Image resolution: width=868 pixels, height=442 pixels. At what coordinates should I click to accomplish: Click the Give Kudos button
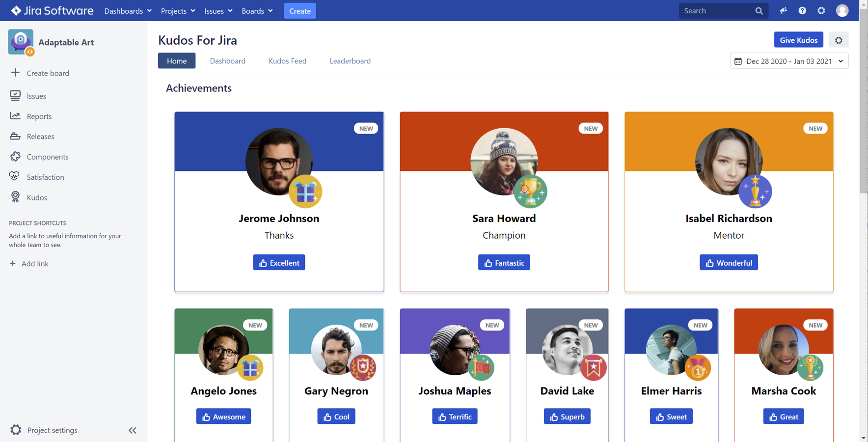point(799,40)
